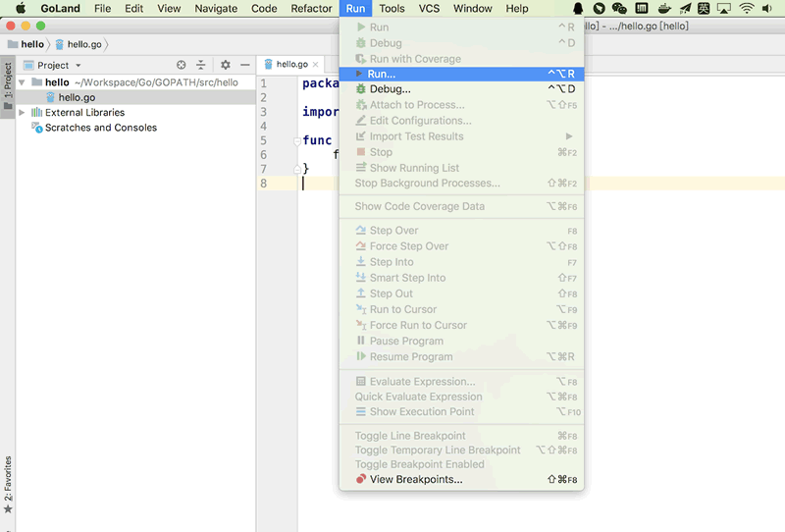Click hello.go in the breadcrumb bar
Viewport: 785px width, 532px height.
click(x=82, y=44)
